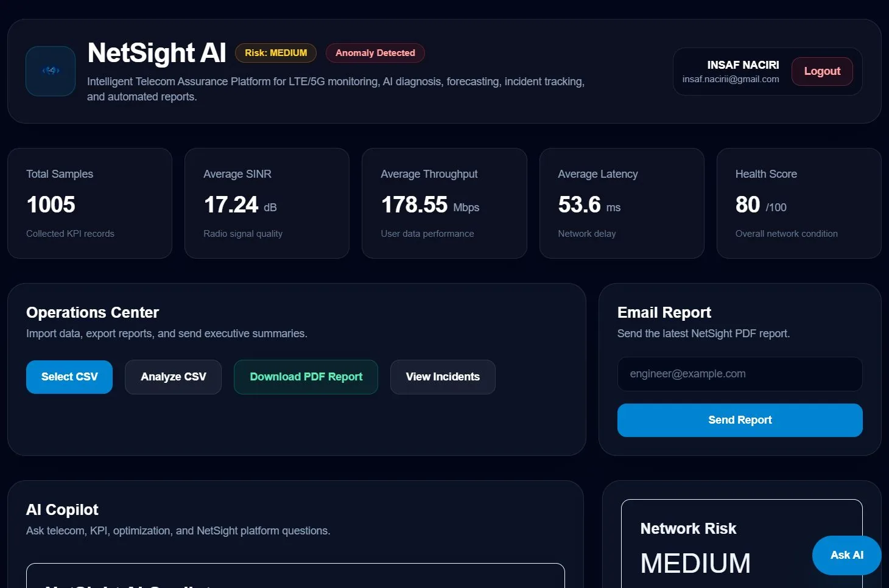Click the Email Report heading
This screenshot has height=588, width=889.
pyautogui.click(x=664, y=313)
